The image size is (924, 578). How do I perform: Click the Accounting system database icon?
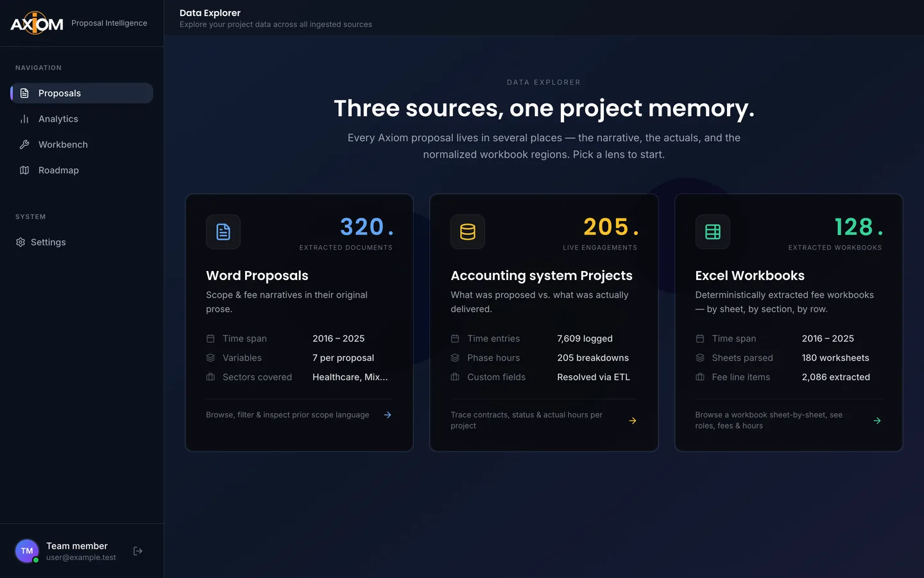click(468, 232)
